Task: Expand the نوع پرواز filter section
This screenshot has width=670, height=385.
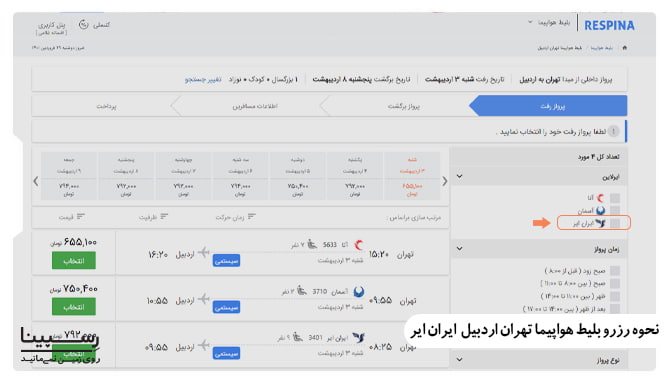Action: (460, 359)
